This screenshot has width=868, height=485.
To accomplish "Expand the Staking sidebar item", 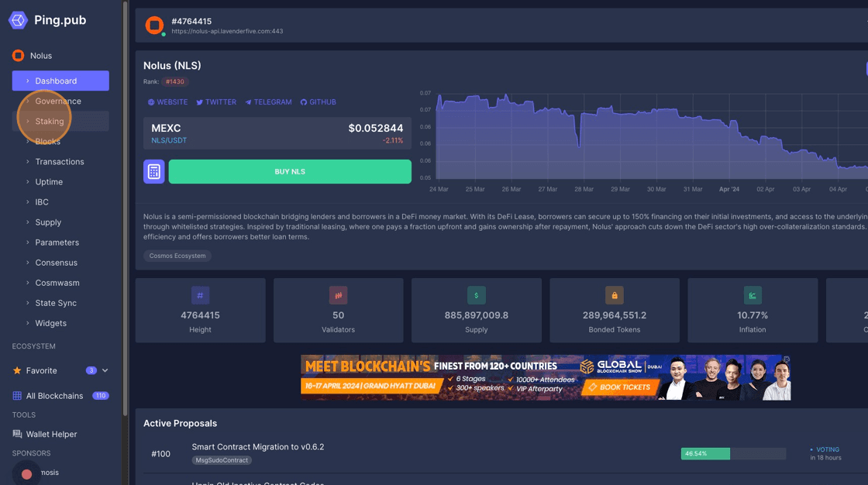I will (x=50, y=122).
